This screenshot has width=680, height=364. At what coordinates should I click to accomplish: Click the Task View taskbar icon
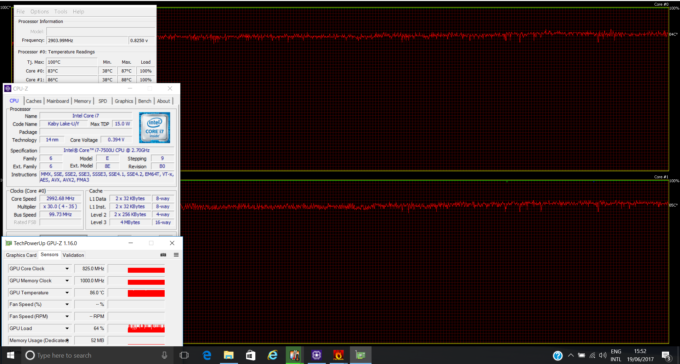pyautogui.click(x=184, y=355)
